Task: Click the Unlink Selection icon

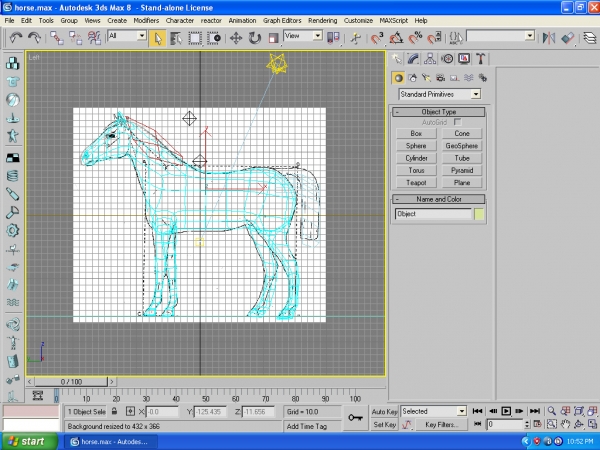Action: coord(75,38)
